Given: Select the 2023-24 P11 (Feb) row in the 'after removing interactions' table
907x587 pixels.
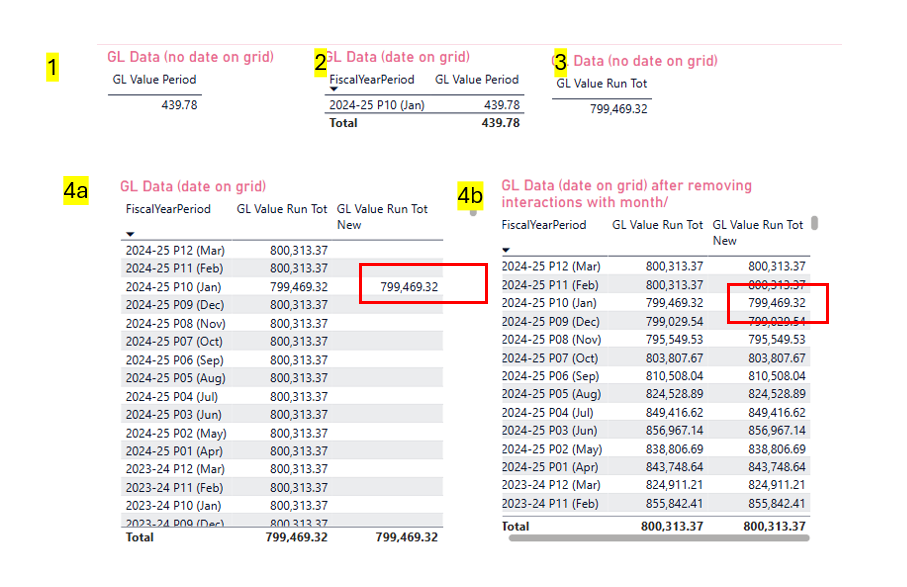Looking at the screenshot, I should coord(655,504).
